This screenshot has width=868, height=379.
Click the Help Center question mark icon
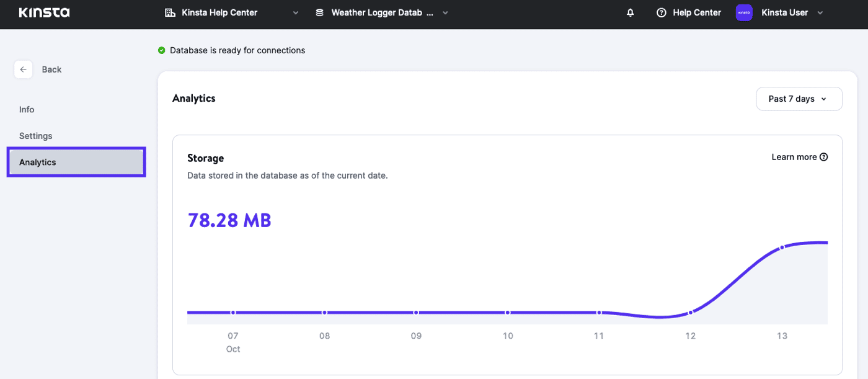click(x=662, y=12)
